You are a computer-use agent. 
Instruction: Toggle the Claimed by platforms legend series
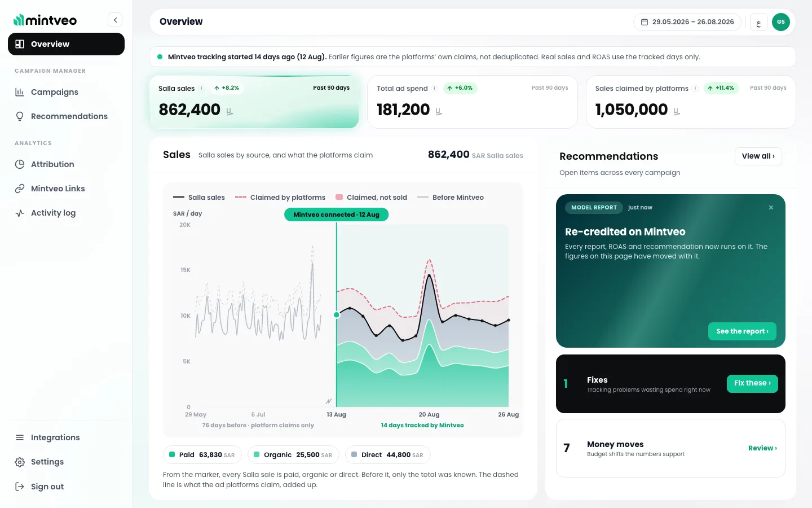(280, 198)
